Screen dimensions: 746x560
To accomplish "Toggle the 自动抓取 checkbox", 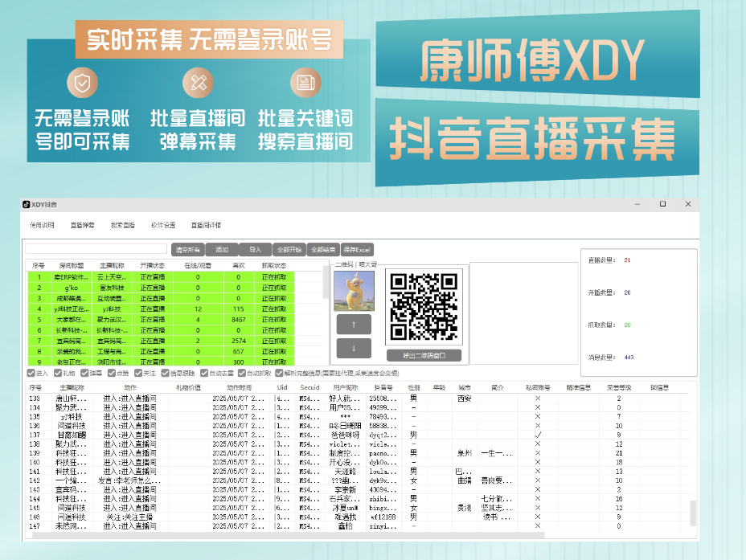I will (x=242, y=373).
